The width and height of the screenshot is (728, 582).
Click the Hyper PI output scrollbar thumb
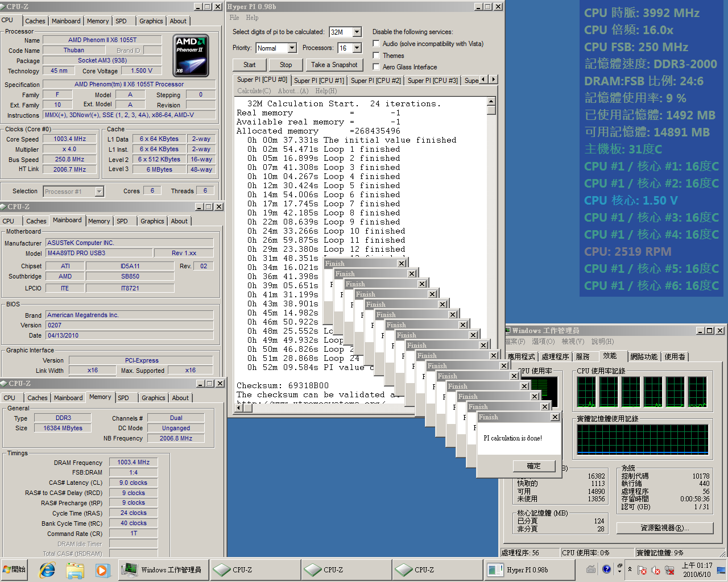pyautogui.click(x=491, y=111)
